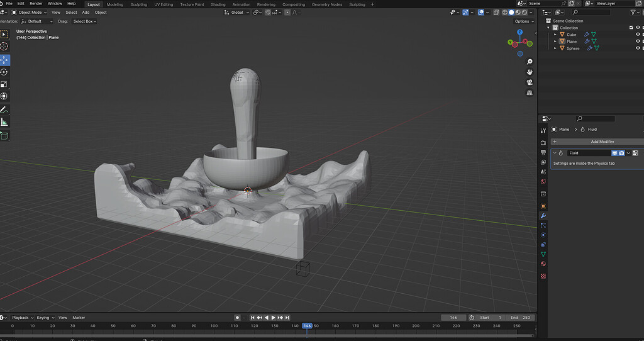Open the Particles properties tab
This screenshot has width=644, height=341.
[543, 226]
